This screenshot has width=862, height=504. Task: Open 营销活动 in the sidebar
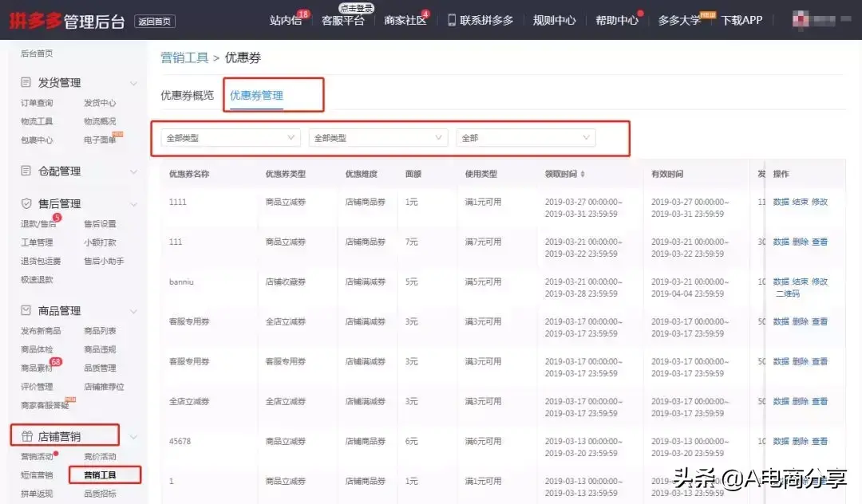37,457
